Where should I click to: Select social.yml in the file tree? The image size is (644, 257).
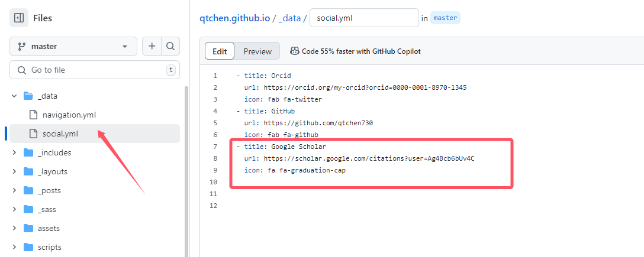click(x=60, y=134)
